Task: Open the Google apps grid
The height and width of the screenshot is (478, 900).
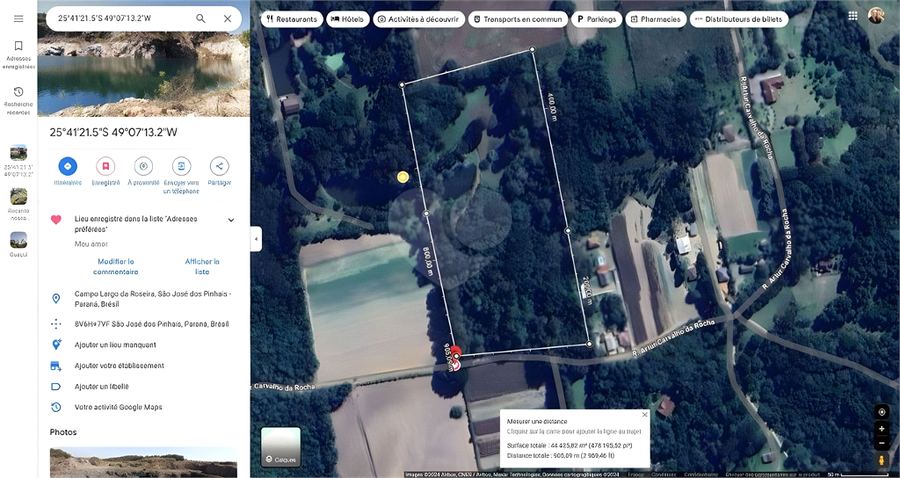Action: [852, 16]
